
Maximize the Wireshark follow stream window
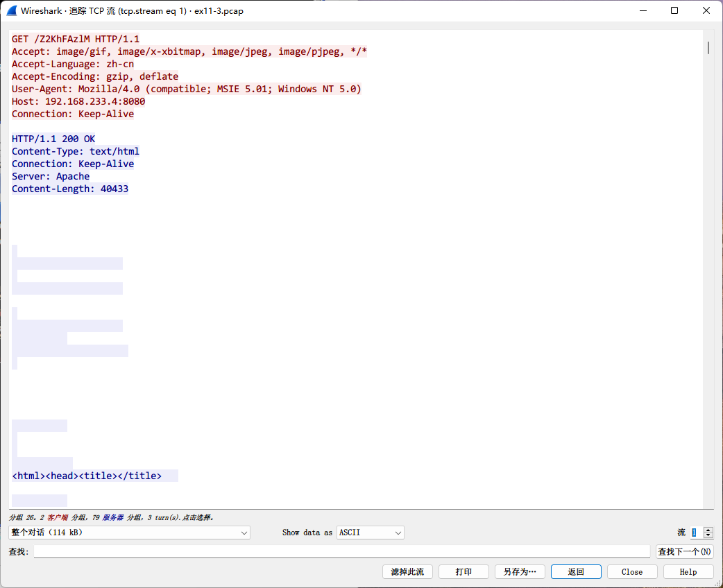click(674, 10)
